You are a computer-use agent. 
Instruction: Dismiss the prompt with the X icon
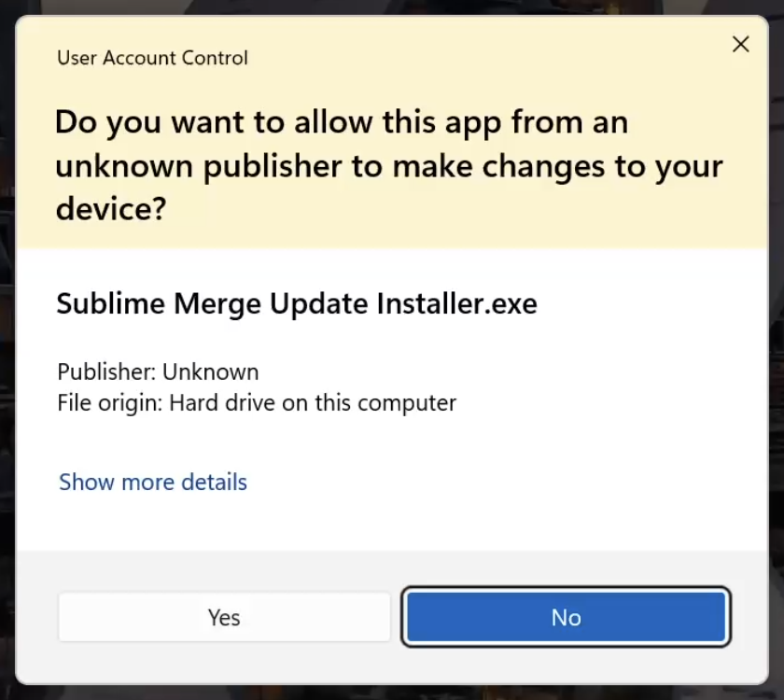tap(740, 45)
